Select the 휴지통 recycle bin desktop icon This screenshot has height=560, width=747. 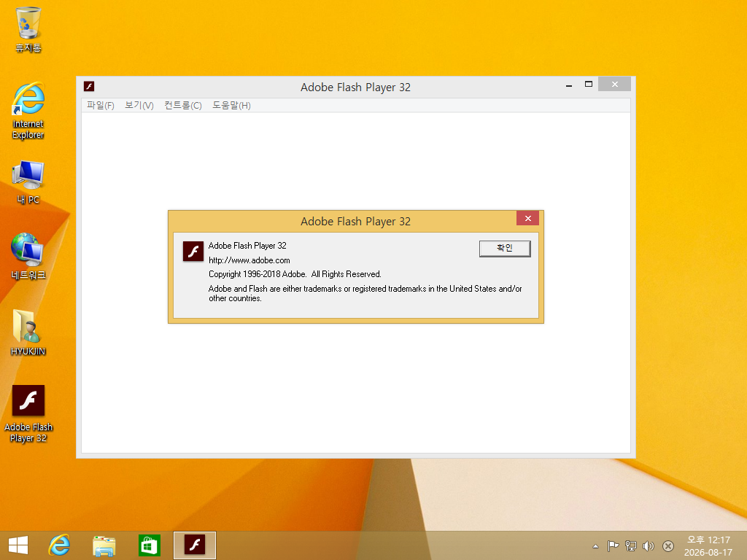point(28,29)
